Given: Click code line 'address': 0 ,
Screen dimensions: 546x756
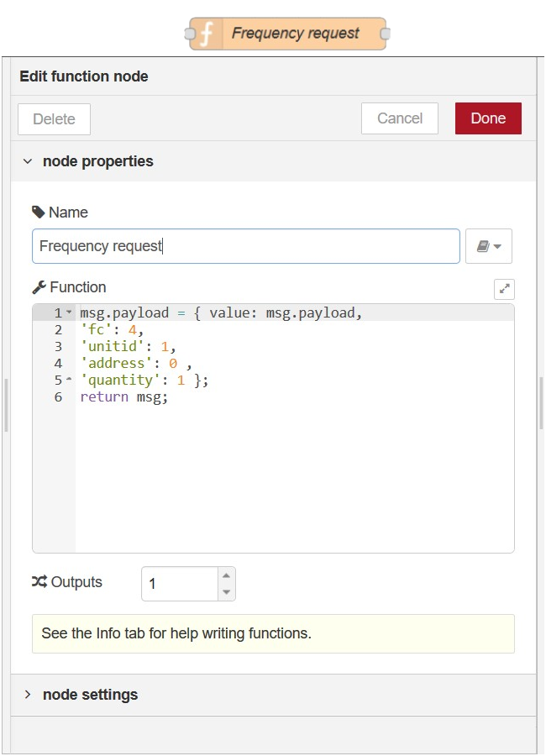Looking at the screenshot, I should pyautogui.click(x=136, y=363).
